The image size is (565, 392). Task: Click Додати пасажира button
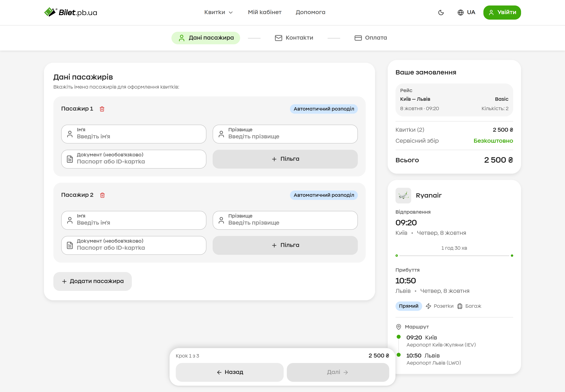[92, 281]
